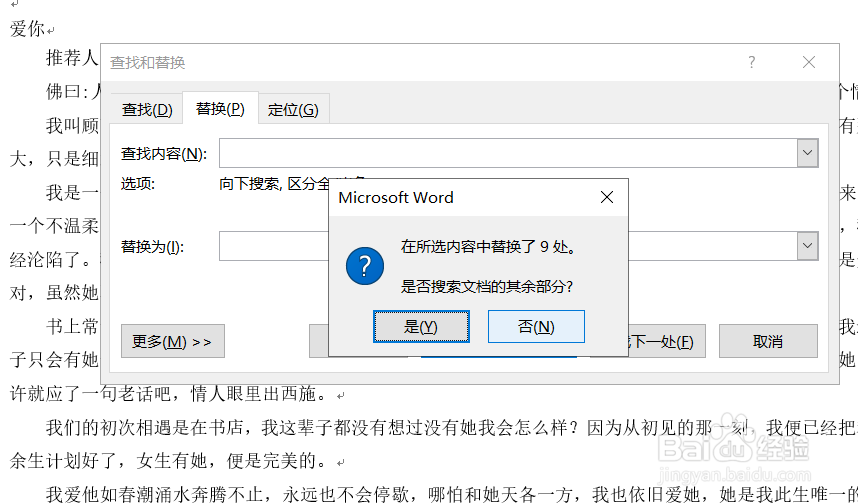The image size is (858, 504).
Task: Click the 查找下一处(F) button
Action: (x=666, y=341)
